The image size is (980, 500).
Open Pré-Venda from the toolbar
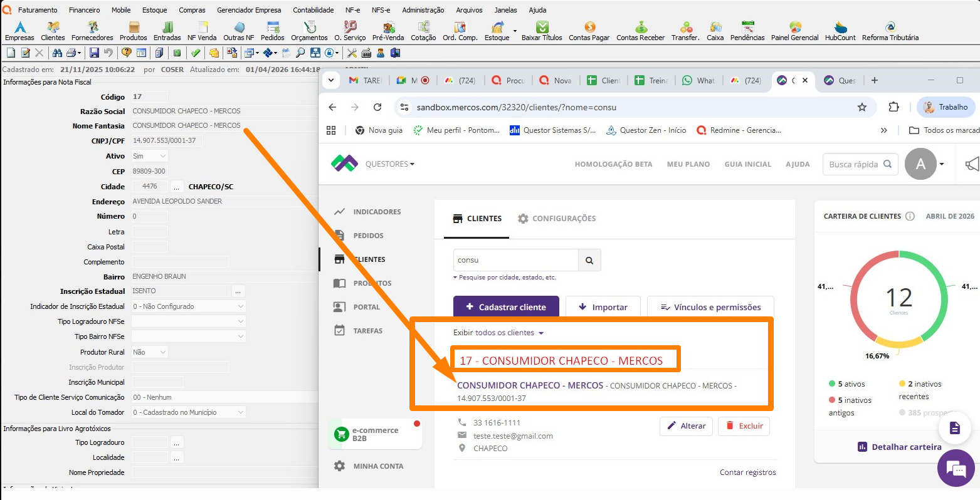pos(388,31)
